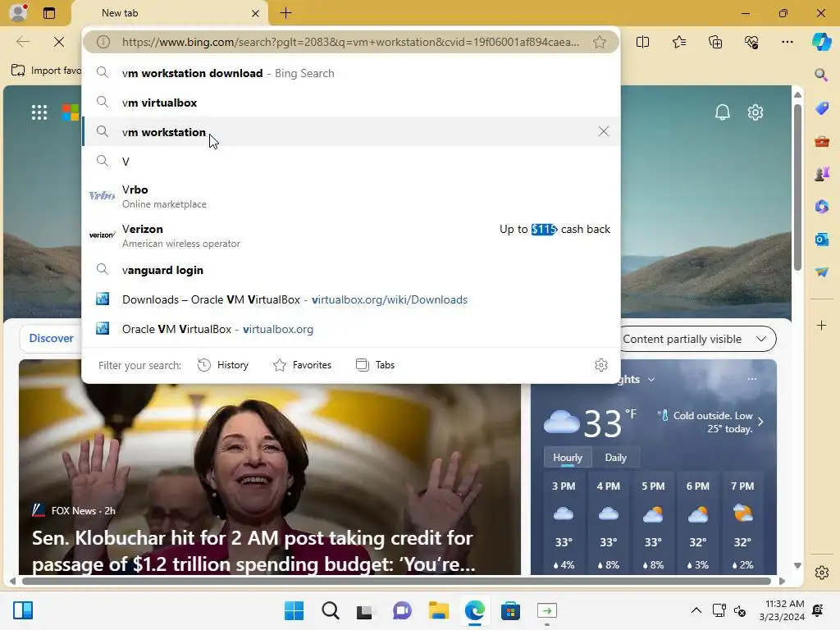The image size is (840, 630).
Task: Show hidden system tray icons
Action: pos(696,610)
